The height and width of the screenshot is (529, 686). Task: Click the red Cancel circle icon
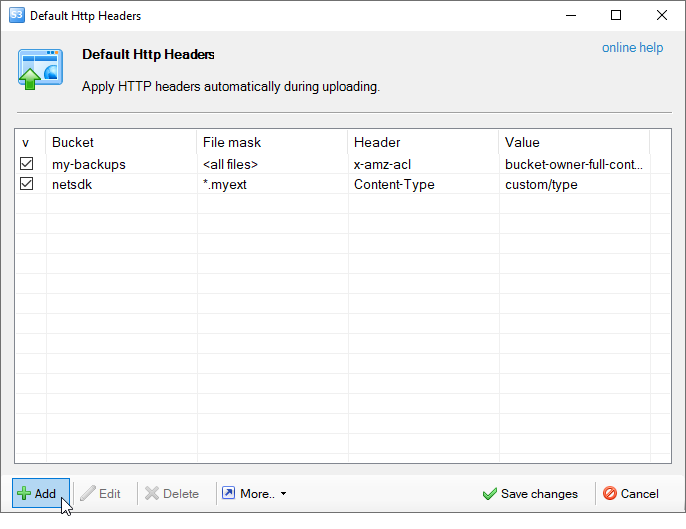(609, 493)
